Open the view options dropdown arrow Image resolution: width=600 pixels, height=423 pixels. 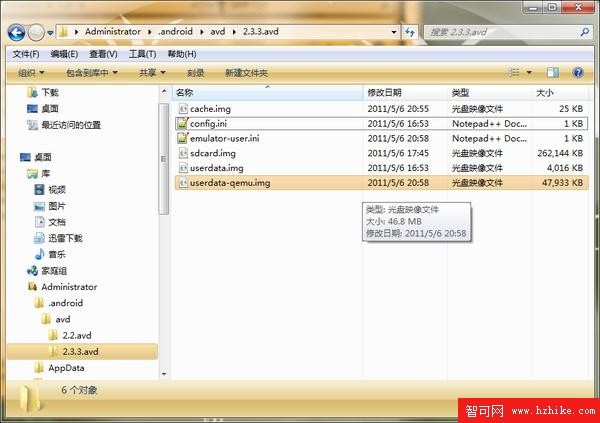pos(529,72)
